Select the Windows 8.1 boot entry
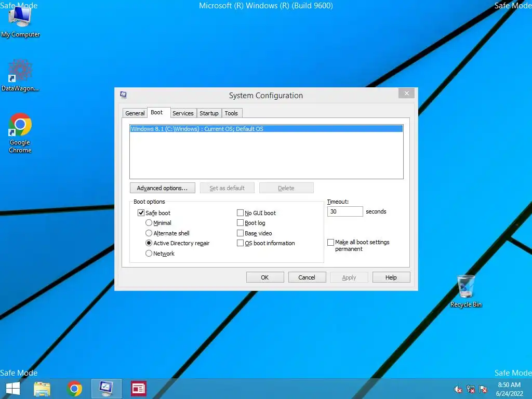Screen dimensions: 532x399 pos(267,129)
